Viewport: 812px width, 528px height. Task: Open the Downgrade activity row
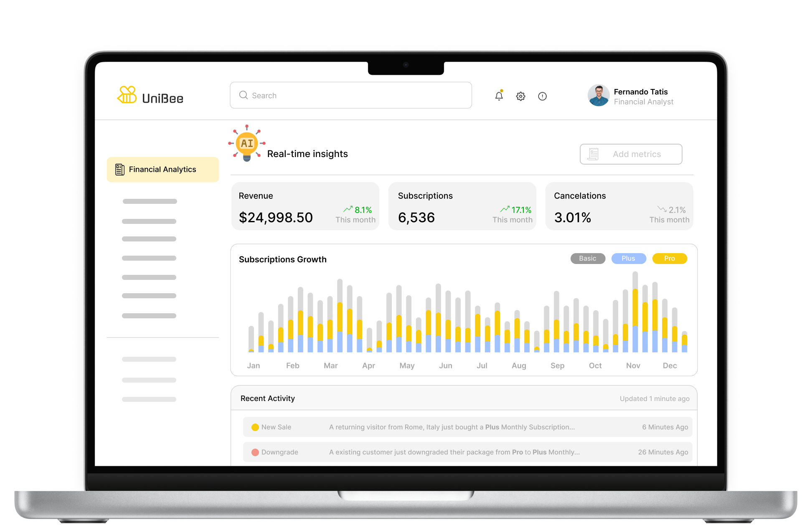[467, 452]
